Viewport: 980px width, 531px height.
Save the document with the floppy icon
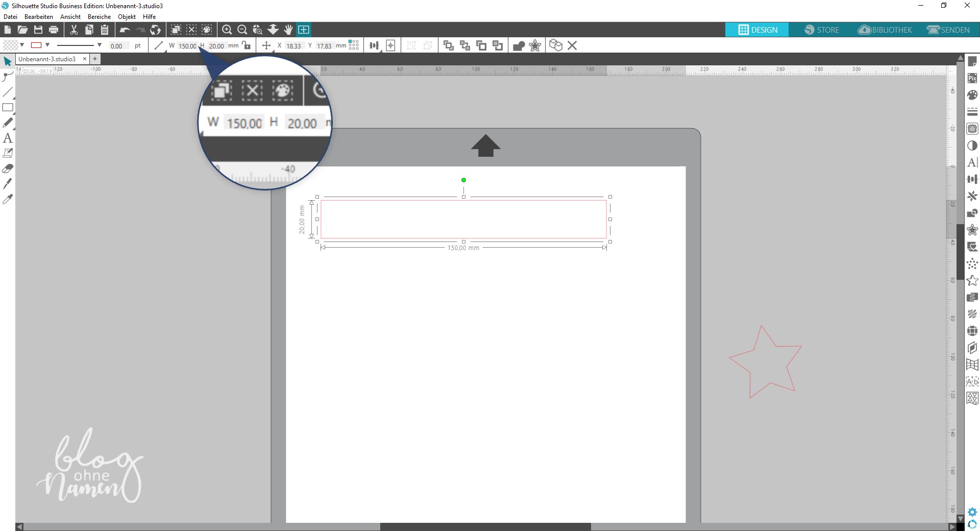[x=38, y=30]
